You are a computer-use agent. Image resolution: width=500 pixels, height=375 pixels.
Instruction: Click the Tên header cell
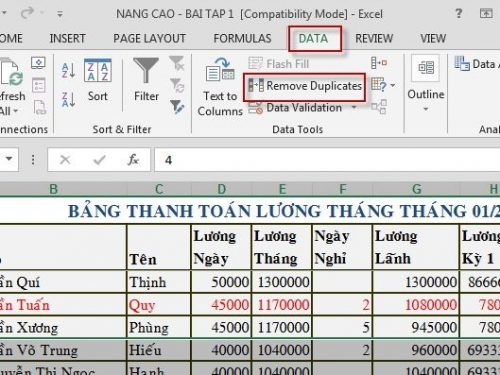(159, 247)
